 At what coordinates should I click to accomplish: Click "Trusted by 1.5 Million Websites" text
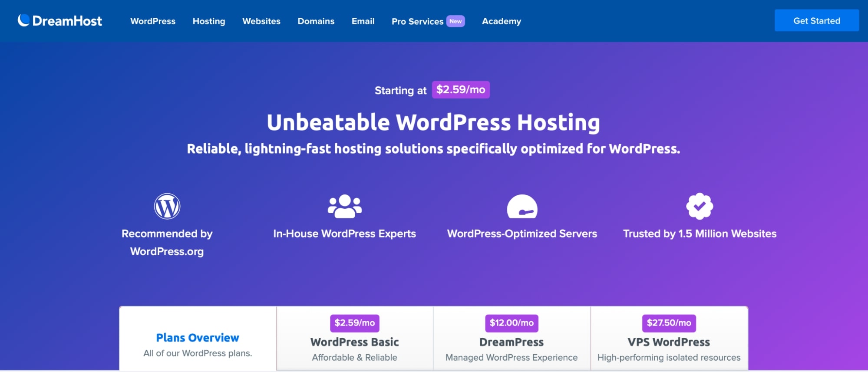700,234
